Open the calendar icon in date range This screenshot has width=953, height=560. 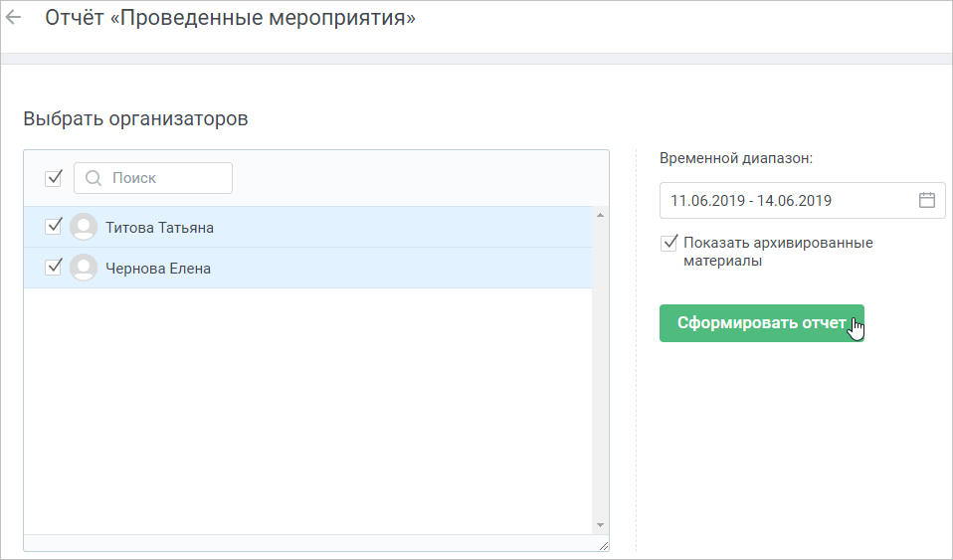(x=927, y=200)
